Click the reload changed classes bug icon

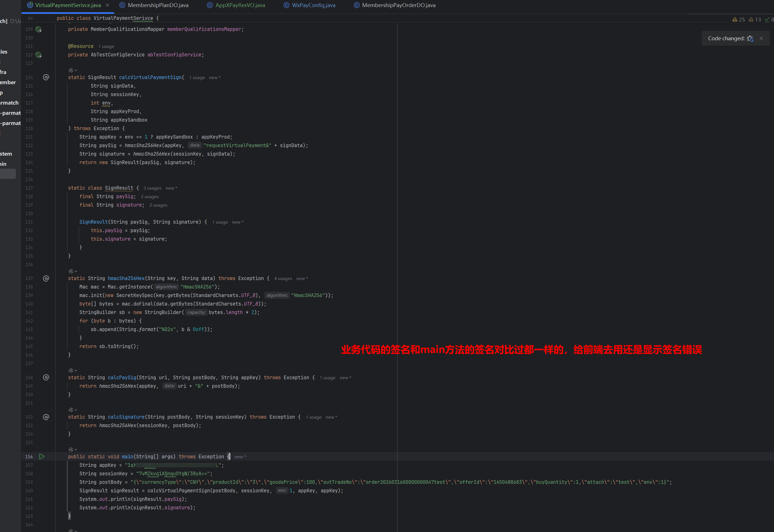click(750, 39)
